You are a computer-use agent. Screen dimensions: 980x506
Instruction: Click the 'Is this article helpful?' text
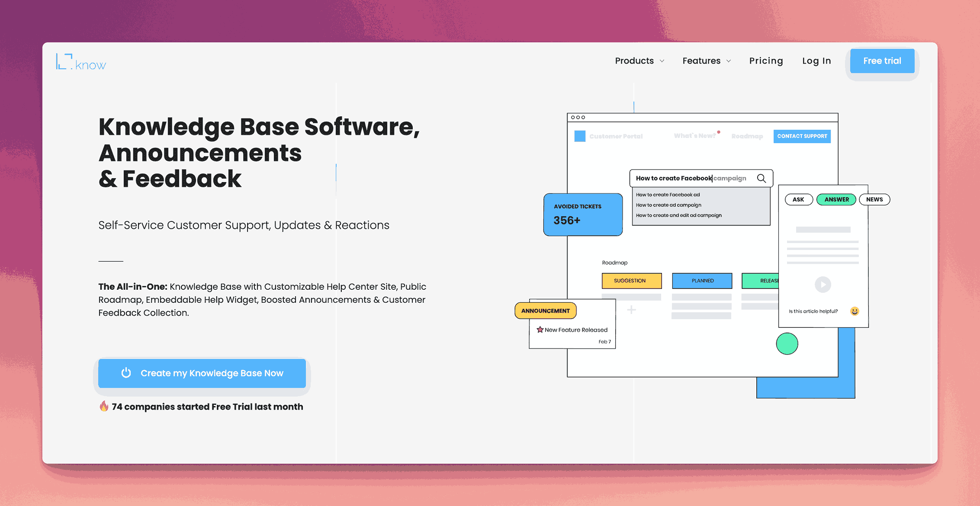pos(813,311)
